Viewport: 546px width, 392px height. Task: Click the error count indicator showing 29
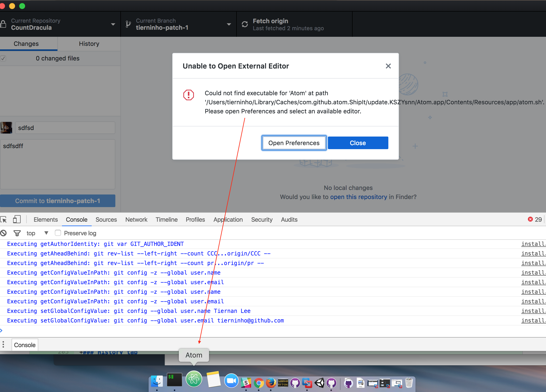[x=534, y=219]
